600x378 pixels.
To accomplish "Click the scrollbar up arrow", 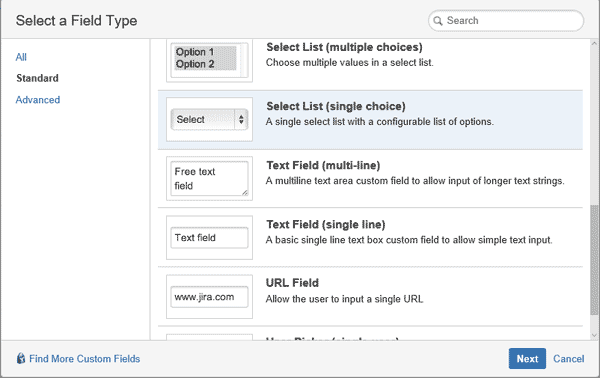I will [594, 43].
